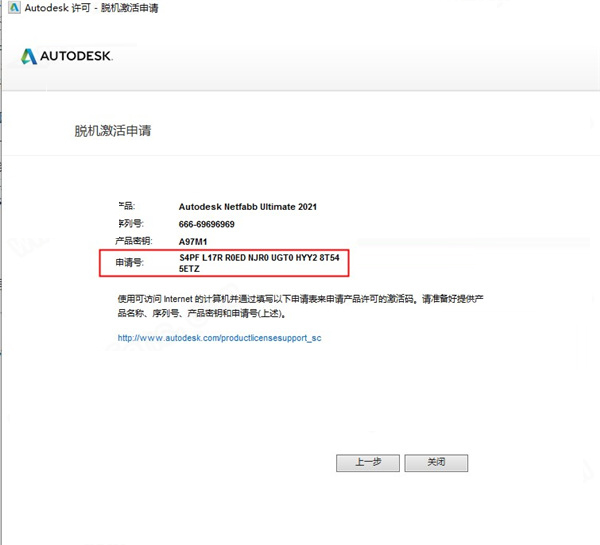Select product key A97M1
Screen dimensions: 600x545
193,242
